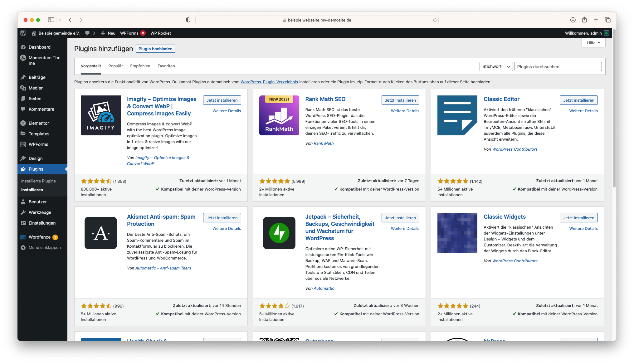Click the Werkzeuge wrench icon

click(23, 212)
